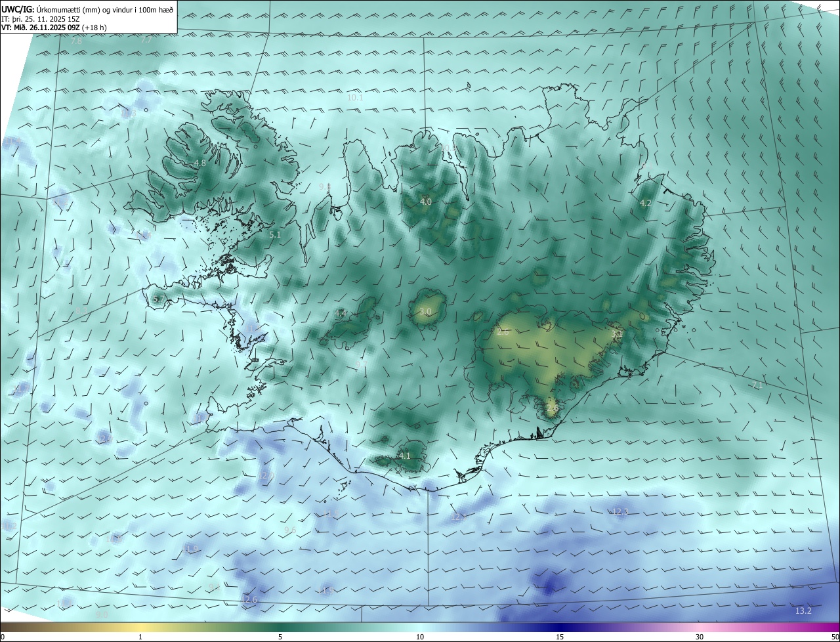Screen dimensions: 840x642
Task: Select the '(+18 h)' forecast offset text
Action: tap(95, 28)
